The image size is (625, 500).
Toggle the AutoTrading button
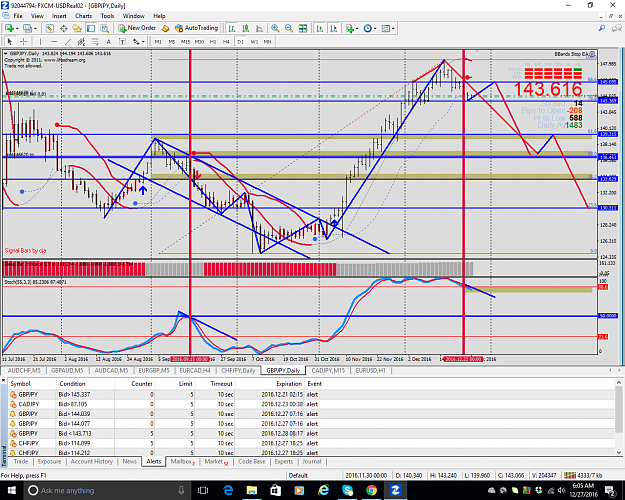click(x=197, y=28)
